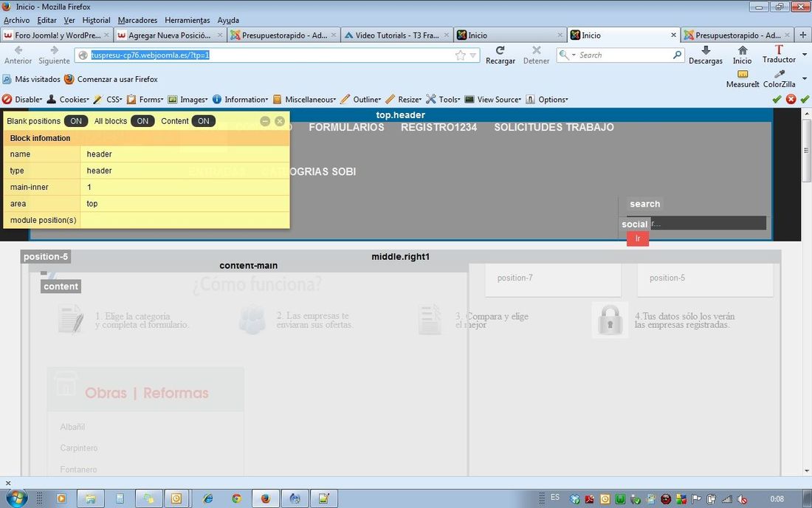Expand the View Source dropdown menu
812x508 pixels.
493,100
